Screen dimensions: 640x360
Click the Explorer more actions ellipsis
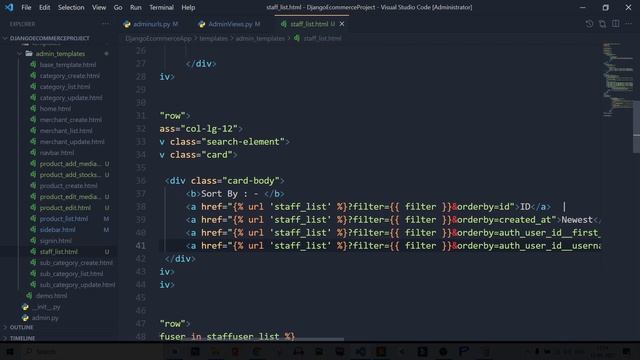coord(106,24)
